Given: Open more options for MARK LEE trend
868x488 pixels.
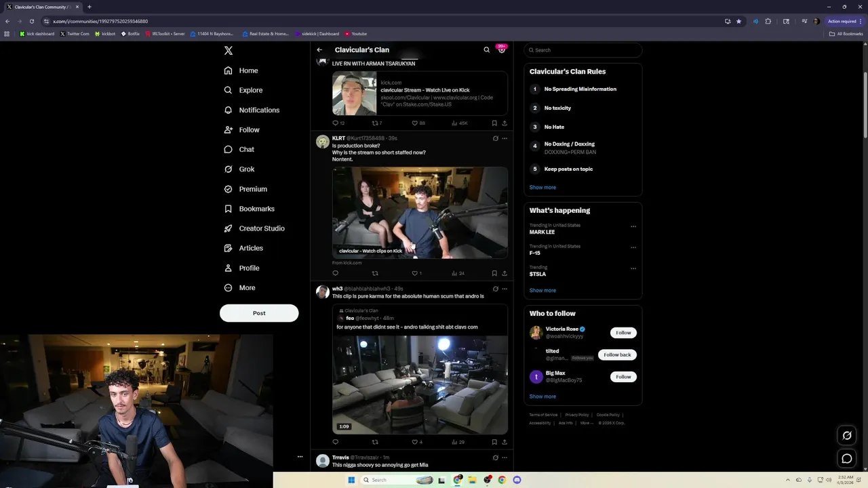Looking at the screenshot, I should coord(633,226).
